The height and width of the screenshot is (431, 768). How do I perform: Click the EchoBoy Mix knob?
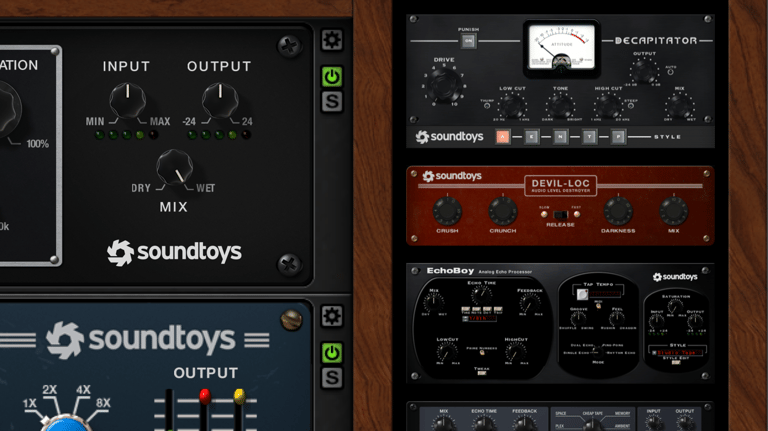click(x=433, y=302)
